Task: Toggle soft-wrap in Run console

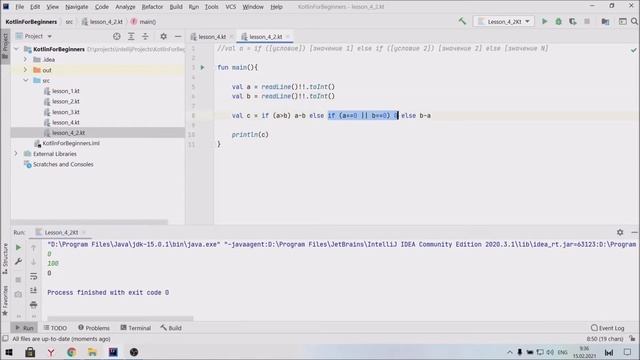Action: [x=33, y=276]
